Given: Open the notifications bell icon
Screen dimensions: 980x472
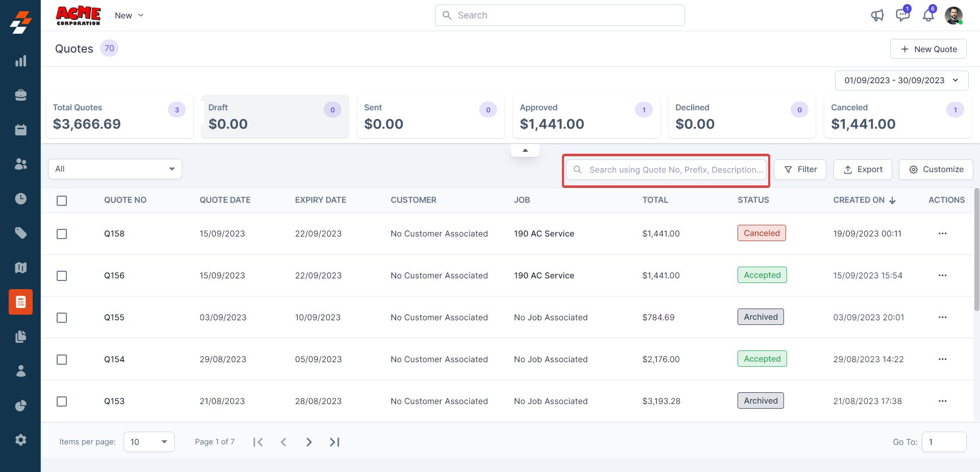Looking at the screenshot, I should coord(928,15).
